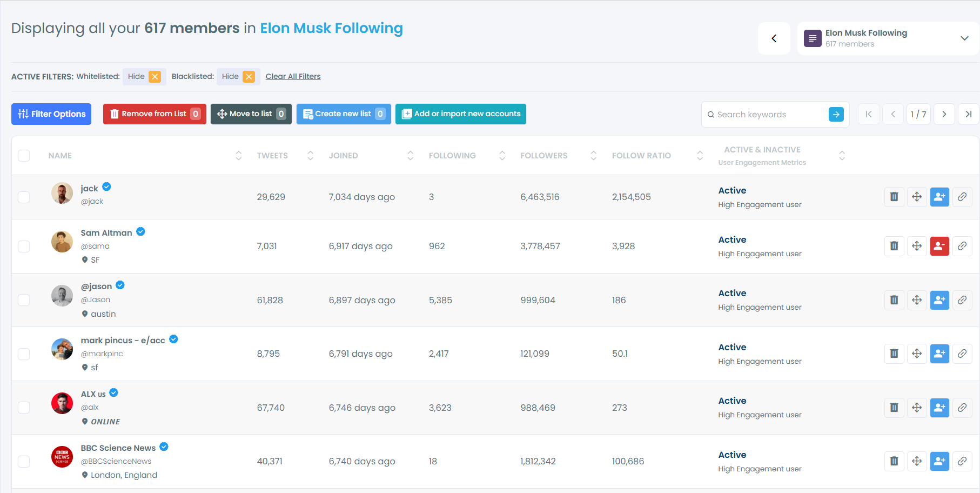980x493 pixels.
Task: Dismiss the Blacklisted Hide filter
Action: pyautogui.click(x=249, y=76)
